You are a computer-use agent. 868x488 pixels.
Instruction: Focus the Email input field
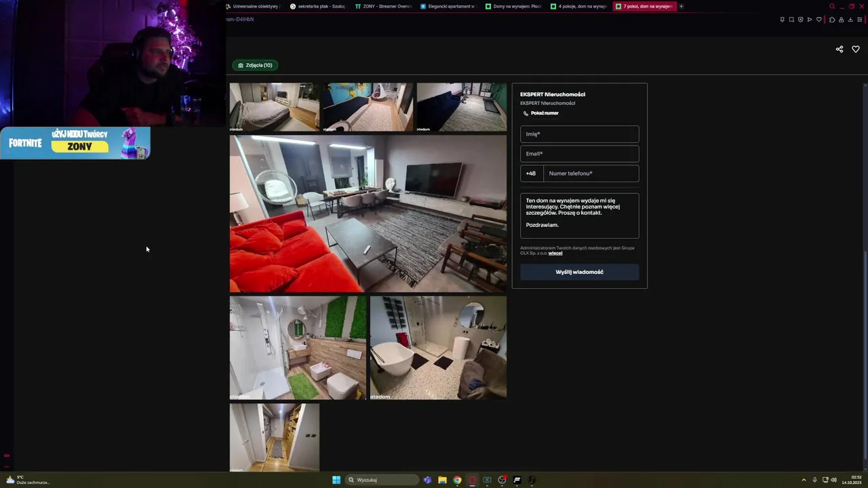pyautogui.click(x=579, y=154)
